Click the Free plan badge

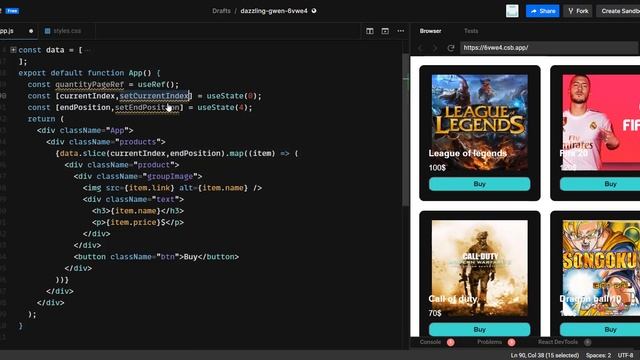tap(12, 11)
